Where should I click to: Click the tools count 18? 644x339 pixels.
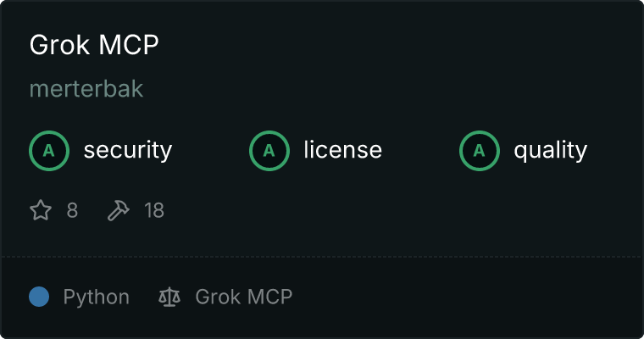pos(154,210)
